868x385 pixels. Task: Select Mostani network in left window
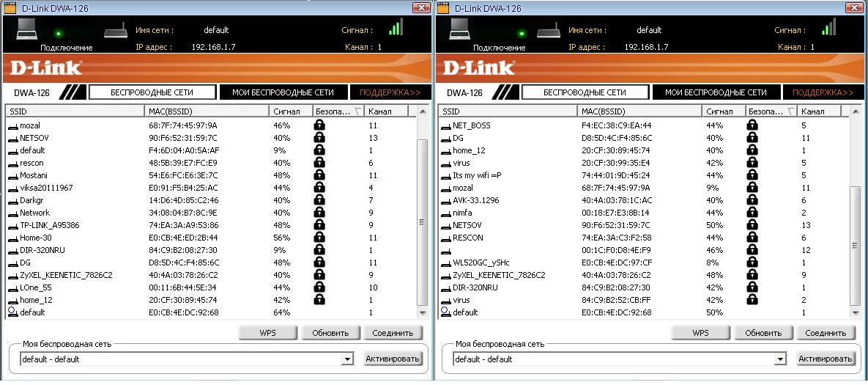[210, 175]
